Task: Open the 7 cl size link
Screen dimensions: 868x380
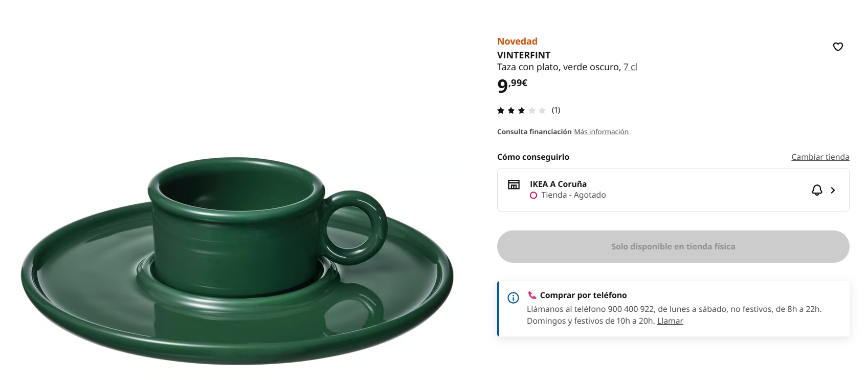Action: coord(630,67)
